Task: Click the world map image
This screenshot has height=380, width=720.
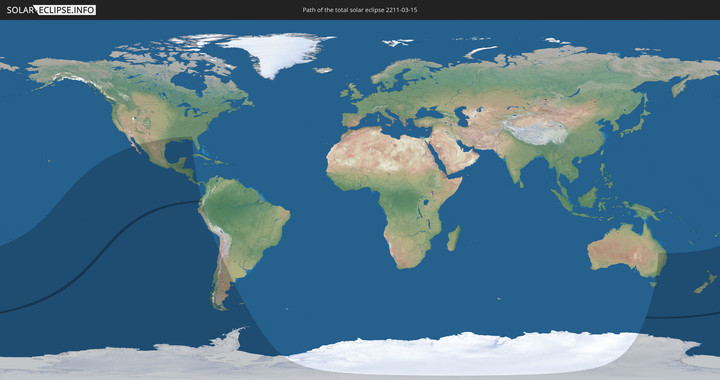Action: point(360,200)
